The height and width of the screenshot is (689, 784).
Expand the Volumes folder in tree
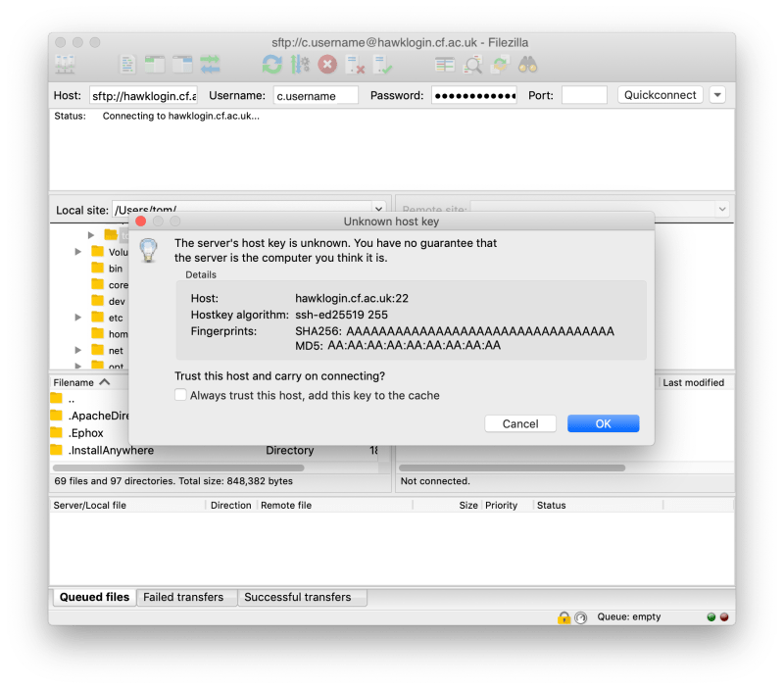(x=78, y=252)
